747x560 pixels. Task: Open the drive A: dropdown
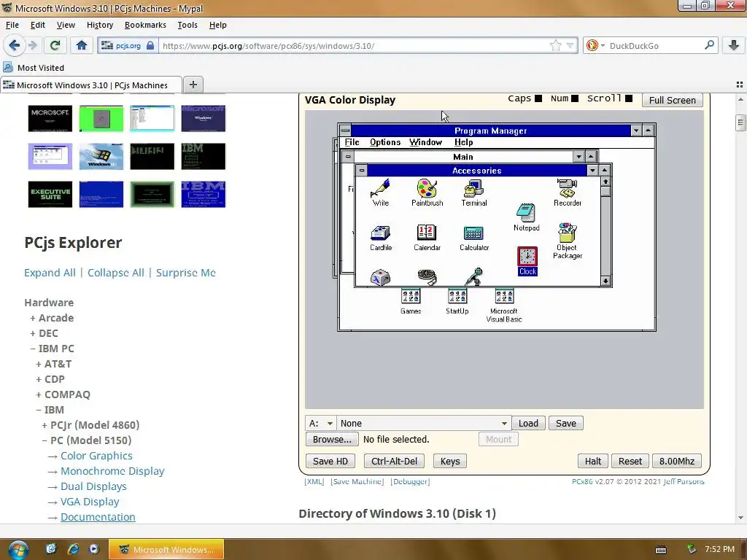(x=321, y=424)
